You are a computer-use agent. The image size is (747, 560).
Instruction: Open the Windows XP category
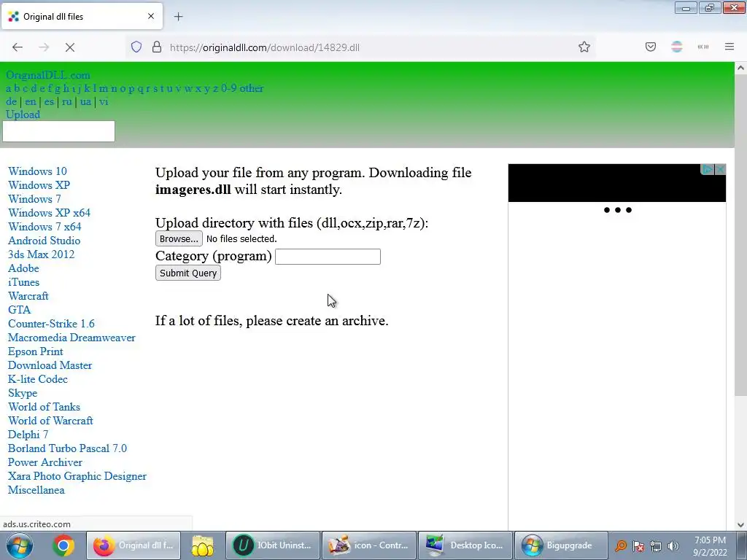tap(39, 185)
